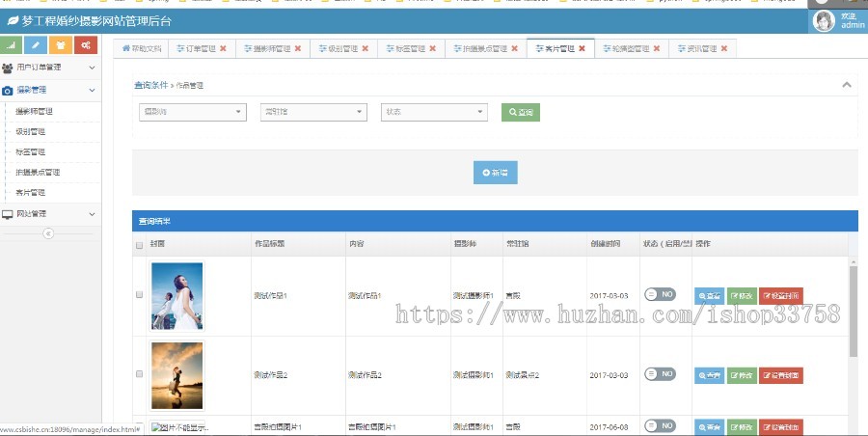Click the users icon beside 用户订单管理
Screen dimensions: 868x436
[x=7, y=68]
